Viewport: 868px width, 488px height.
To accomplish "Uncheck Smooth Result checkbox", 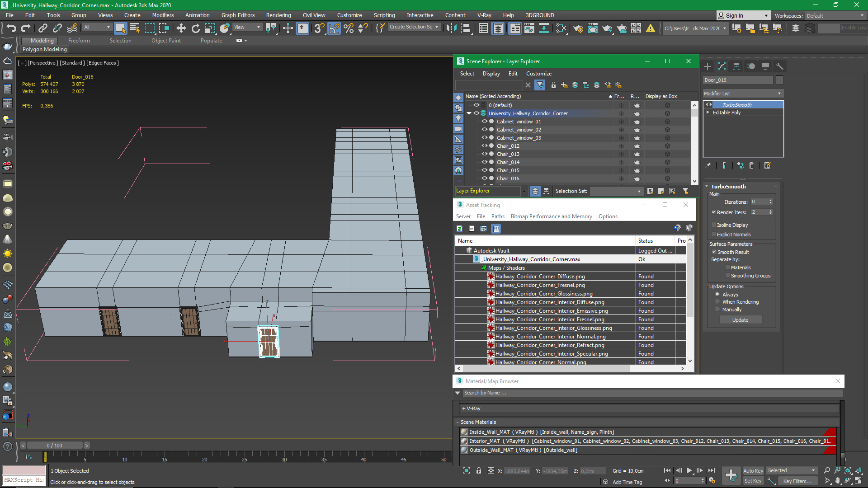I will pyautogui.click(x=714, y=252).
